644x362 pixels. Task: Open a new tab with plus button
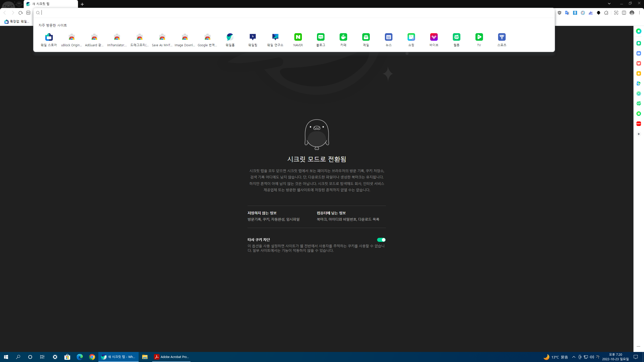tap(82, 4)
